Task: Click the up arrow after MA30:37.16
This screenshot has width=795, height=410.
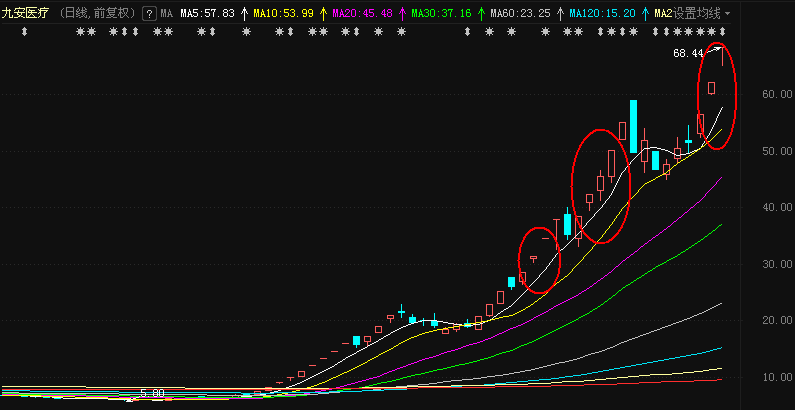Action: [x=480, y=14]
